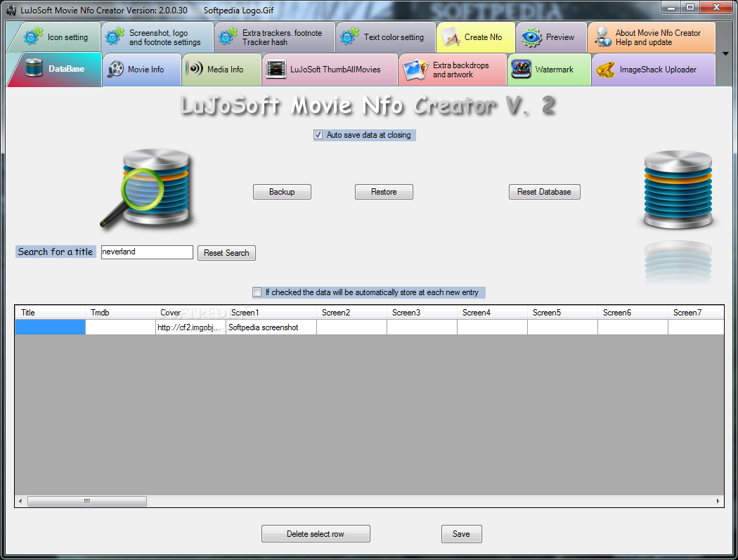
Task: Click the database magnifier search image
Action: pos(147,189)
